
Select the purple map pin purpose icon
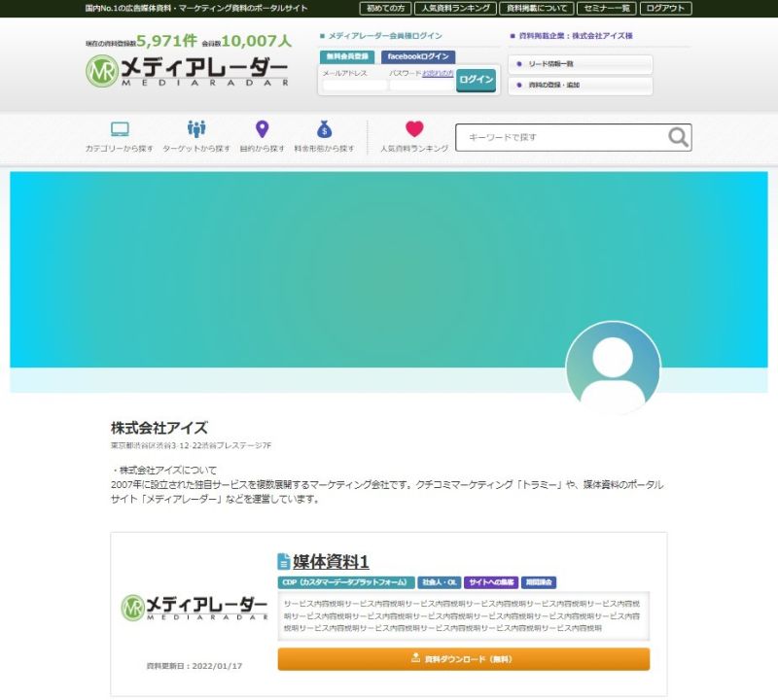pyautogui.click(x=262, y=129)
